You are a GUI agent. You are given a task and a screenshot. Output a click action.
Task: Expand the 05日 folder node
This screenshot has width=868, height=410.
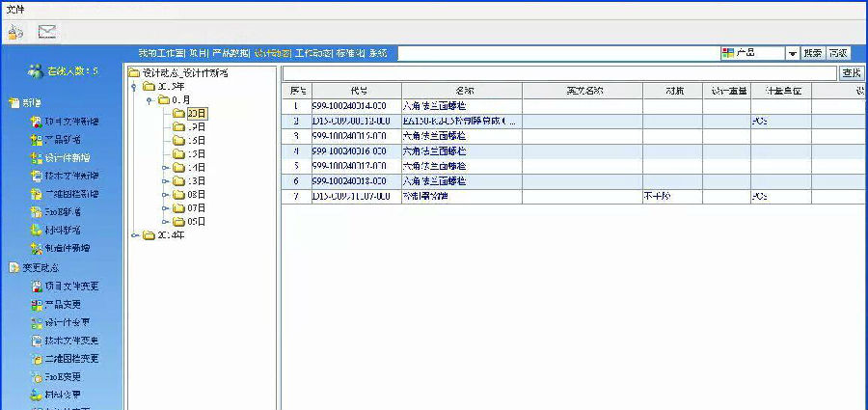[x=164, y=222]
